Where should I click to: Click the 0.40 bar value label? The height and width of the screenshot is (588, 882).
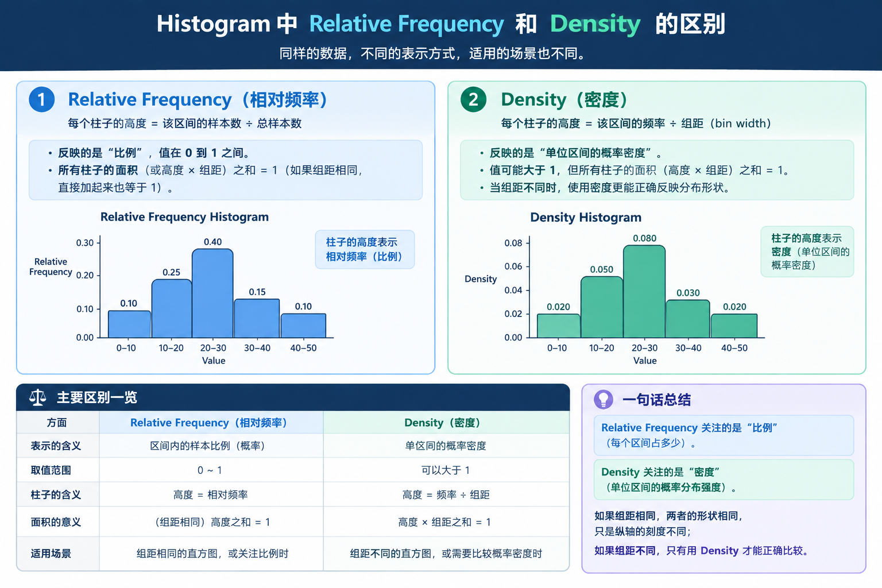point(212,242)
